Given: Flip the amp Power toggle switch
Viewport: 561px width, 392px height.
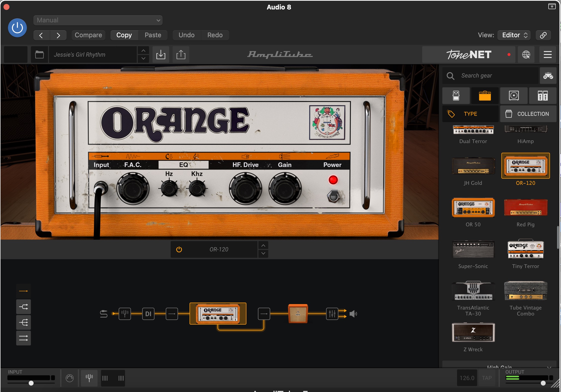Looking at the screenshot, I should coord(333,196).
